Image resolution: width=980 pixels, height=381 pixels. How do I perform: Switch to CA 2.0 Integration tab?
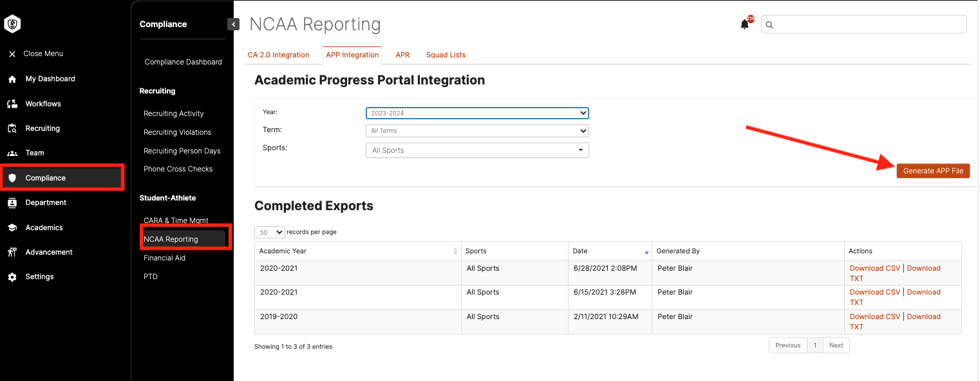[x=278, y=55]
